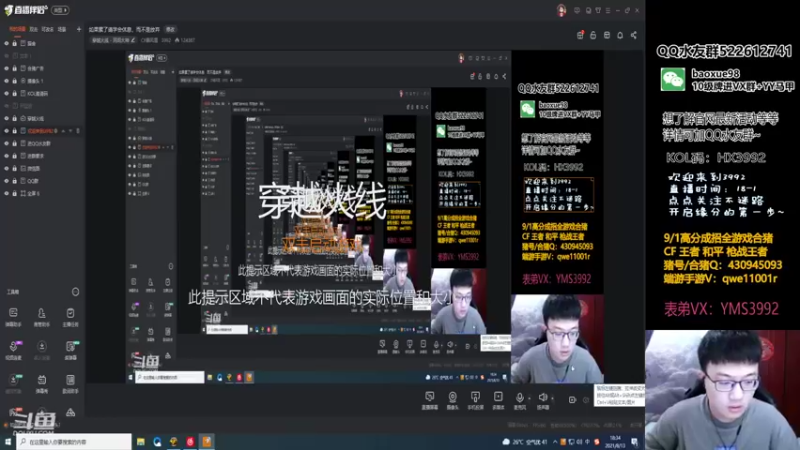
Task: Open the toolbox tool with green NEW badge
Action: coord(70,350)
